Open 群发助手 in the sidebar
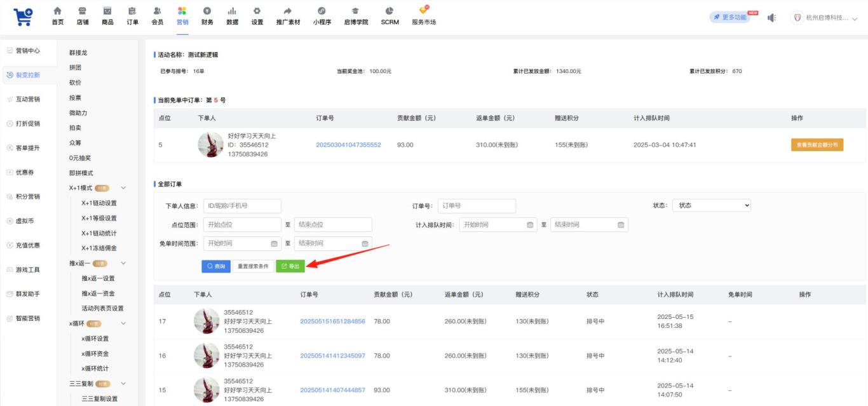 click(28, 294)
